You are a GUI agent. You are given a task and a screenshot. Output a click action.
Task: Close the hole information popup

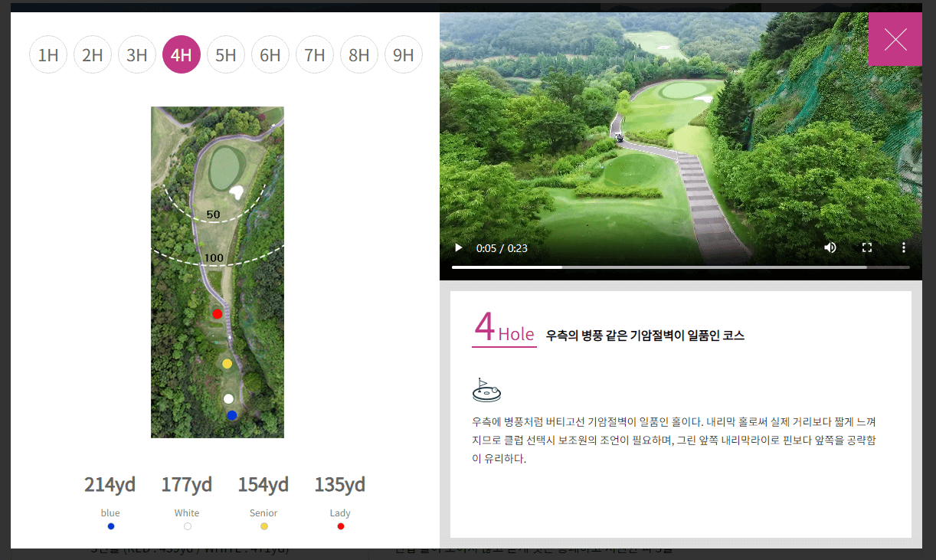(x=895, y=38)
